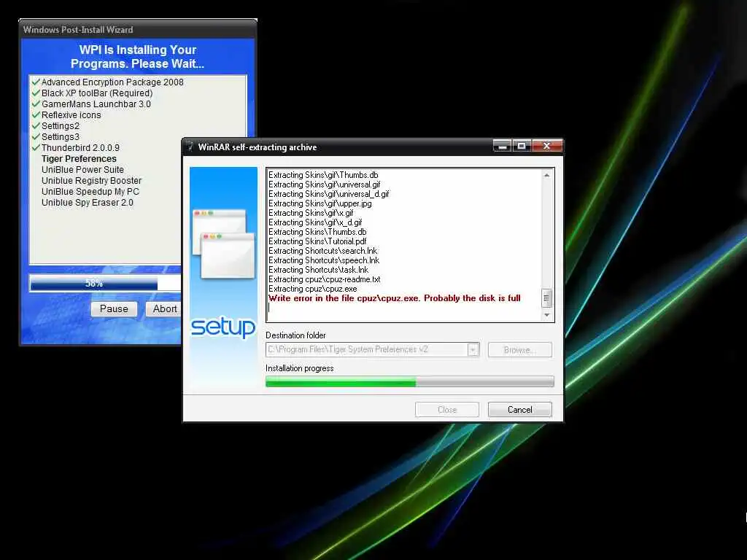Click the extraction log scroll up arrow
The image size is (747, 560).
[x=546, y=175]
